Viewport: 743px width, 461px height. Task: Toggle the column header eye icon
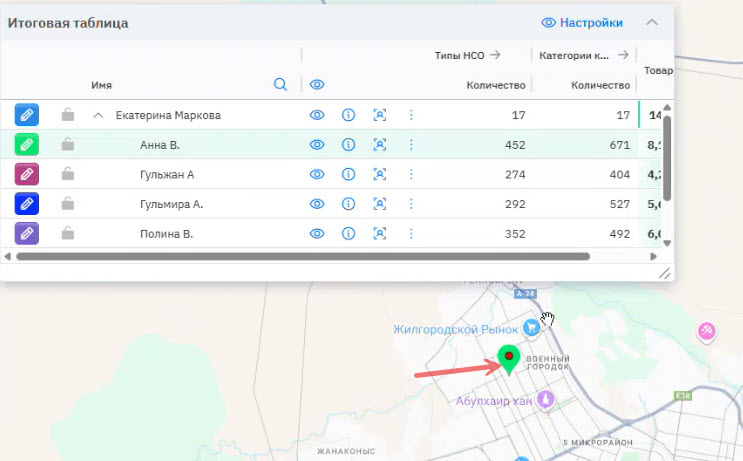tap(317, 85)
